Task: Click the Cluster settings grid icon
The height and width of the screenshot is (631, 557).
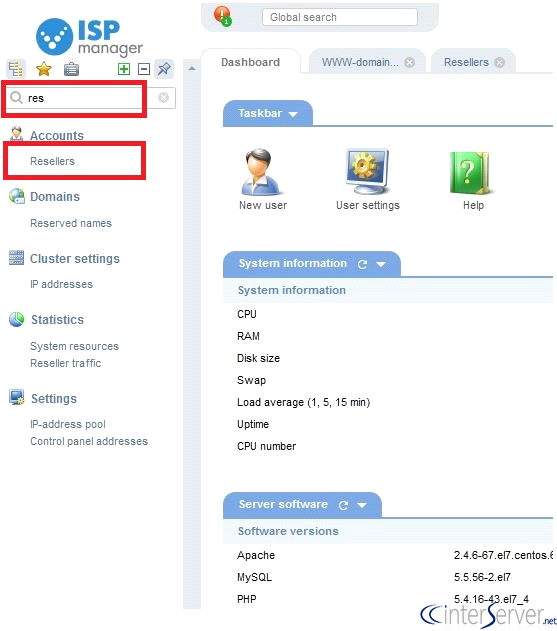Action: click(17, 258)
